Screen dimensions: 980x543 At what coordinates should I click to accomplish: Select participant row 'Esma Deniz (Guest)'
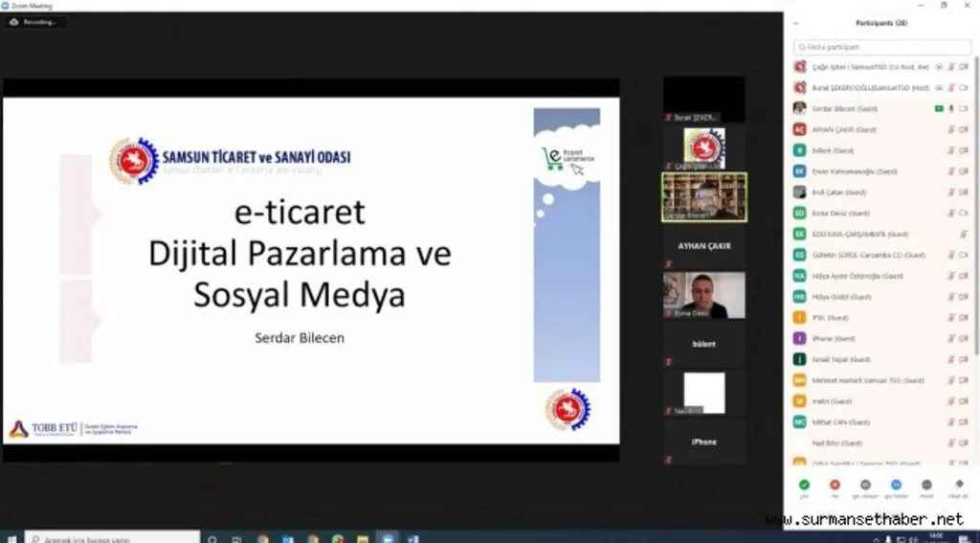(x=880, y=214)
